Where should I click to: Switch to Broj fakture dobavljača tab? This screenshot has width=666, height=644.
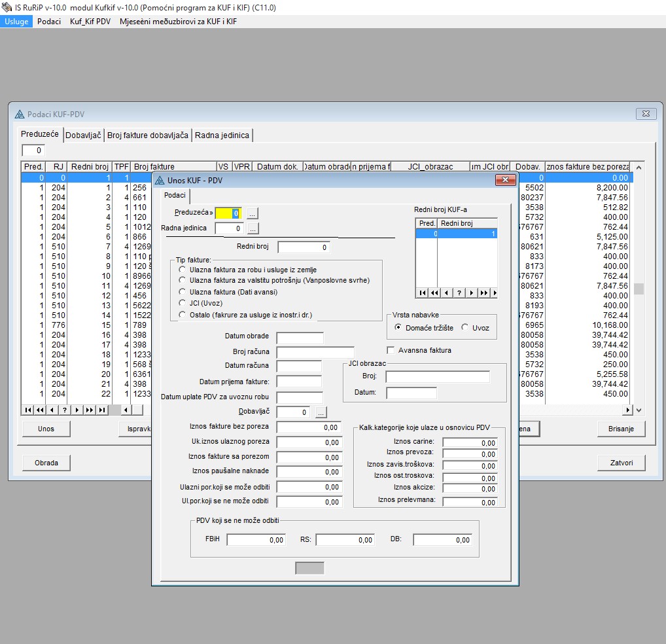click(x=148, y=135)
